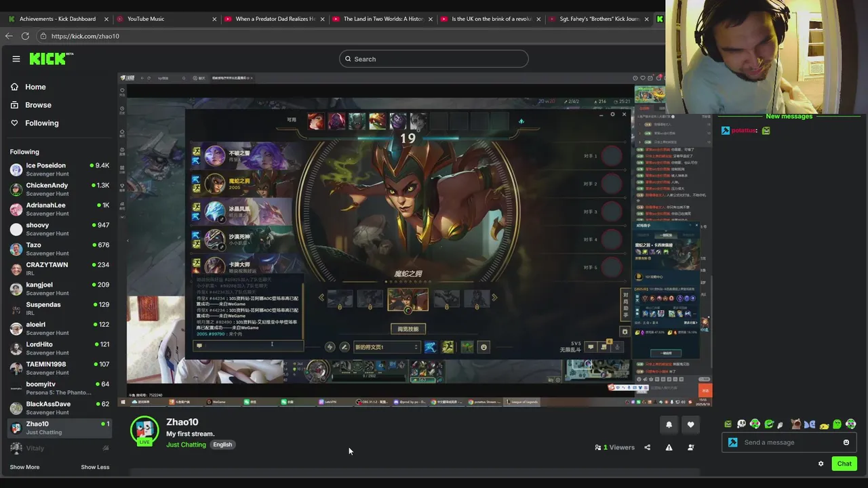Open kangjoel's channel in Following list
This screenshot has width=868, height=488.
60,289
